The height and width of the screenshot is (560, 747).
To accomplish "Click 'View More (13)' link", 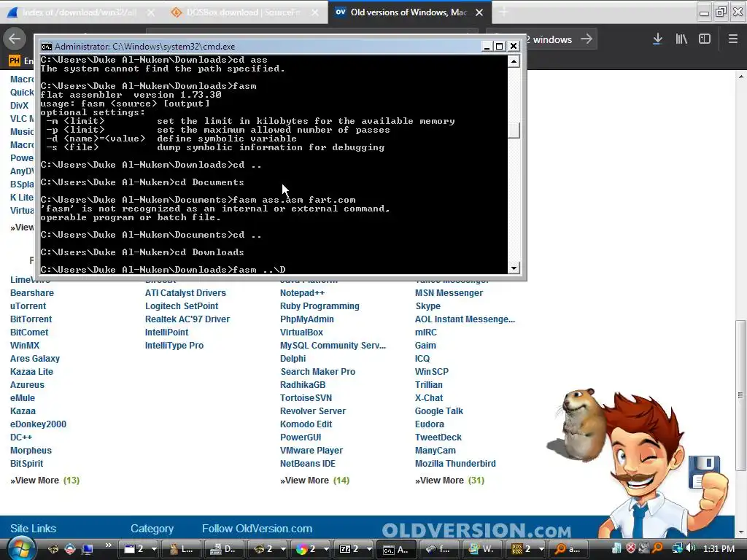I will coord(44,480).
